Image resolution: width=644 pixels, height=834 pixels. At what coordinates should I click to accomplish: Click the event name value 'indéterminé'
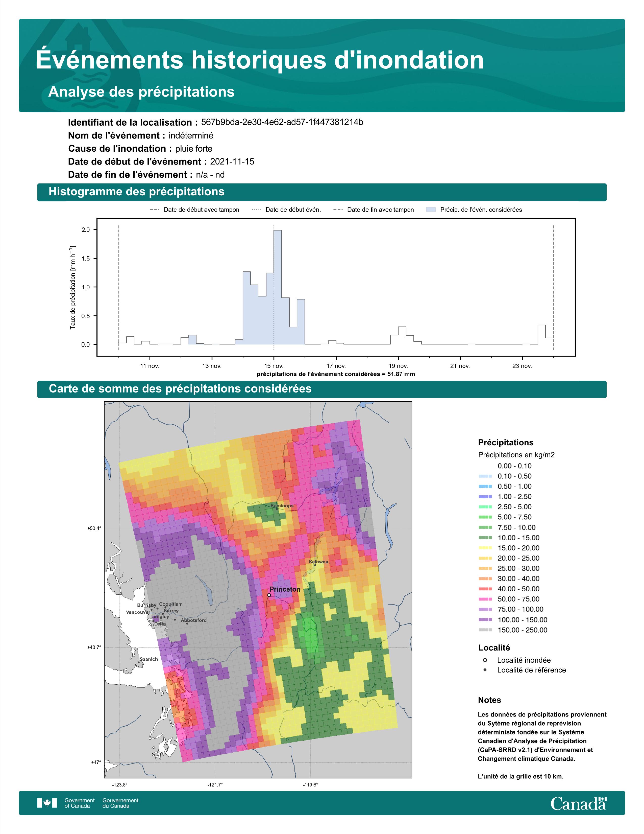coord(191,135)
